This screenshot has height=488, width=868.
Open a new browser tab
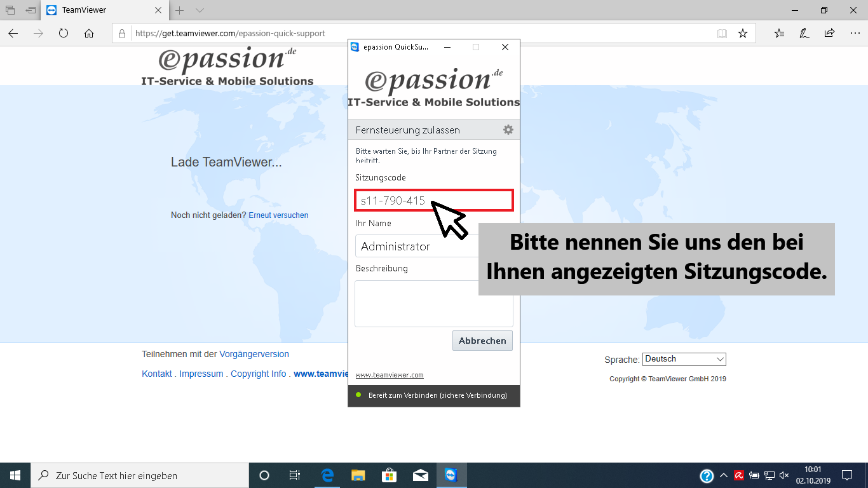coord(180,10)
